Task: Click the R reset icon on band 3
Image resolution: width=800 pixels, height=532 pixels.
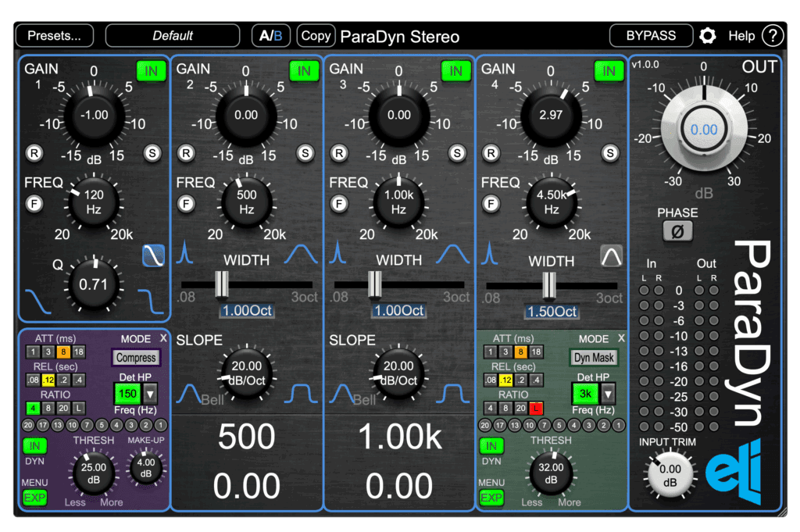Action: tap(339, 153)
